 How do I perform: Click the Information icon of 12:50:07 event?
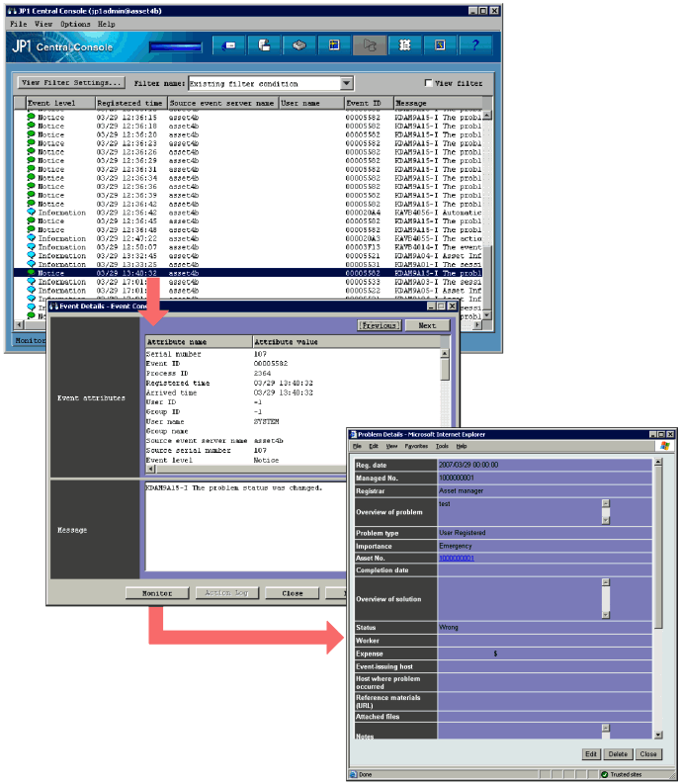click(x=31, y=246)
